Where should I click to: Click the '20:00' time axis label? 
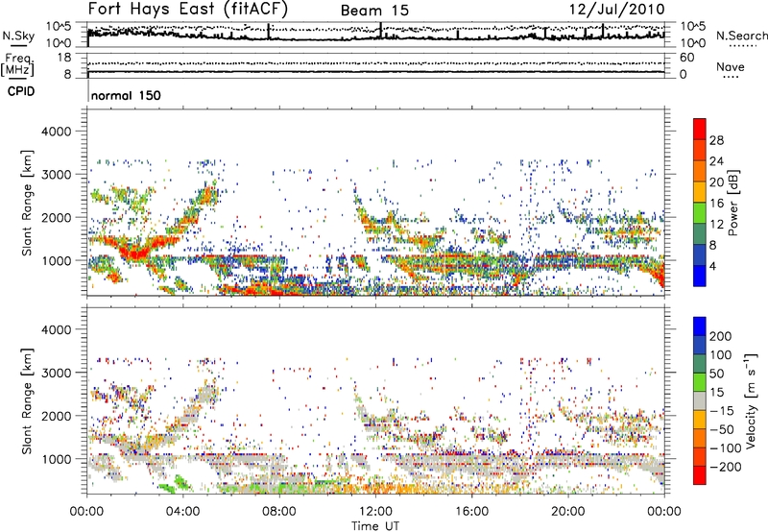(568, 512)
